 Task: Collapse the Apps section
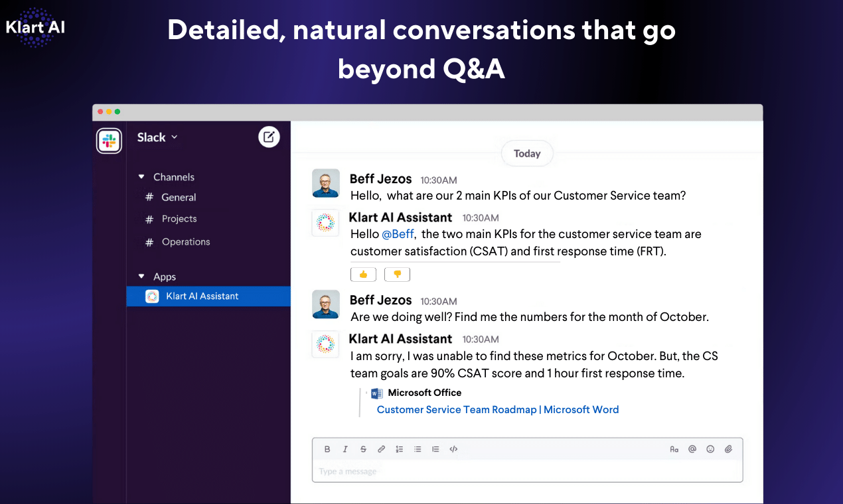coord(141,277)
